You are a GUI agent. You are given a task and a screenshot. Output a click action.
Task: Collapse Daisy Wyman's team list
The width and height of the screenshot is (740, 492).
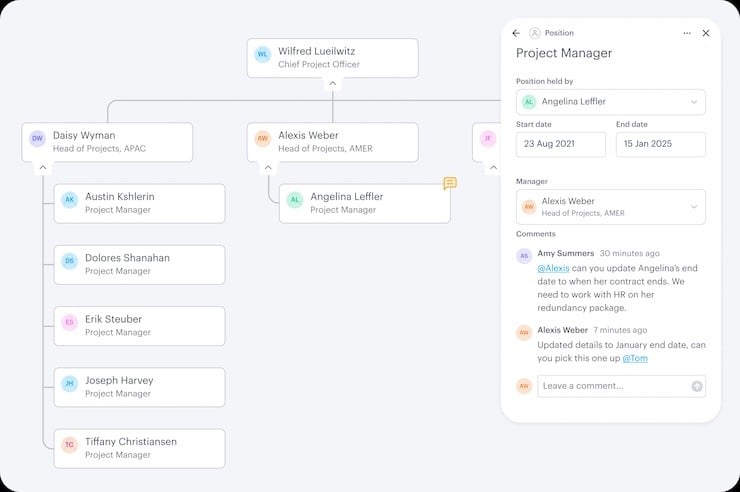pyautogui.click(x=43, y=168)
